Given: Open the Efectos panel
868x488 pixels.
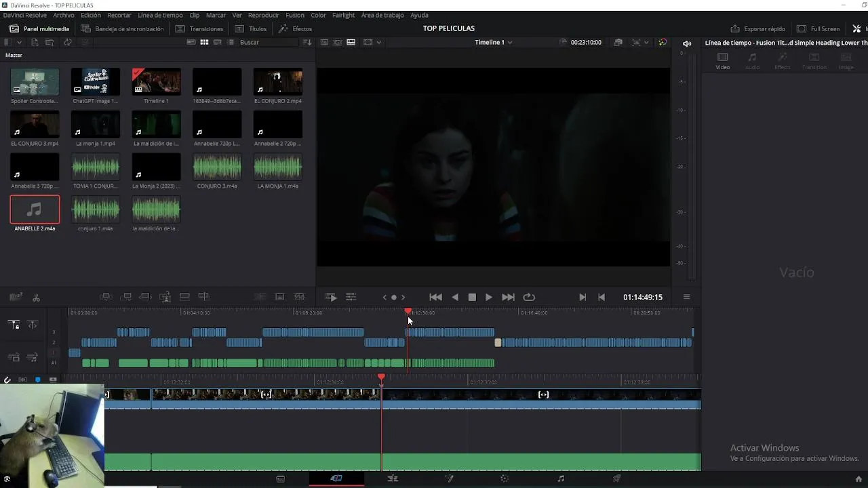Looking at the screenshot, I should pyautogui.click(x=295, y=28).
